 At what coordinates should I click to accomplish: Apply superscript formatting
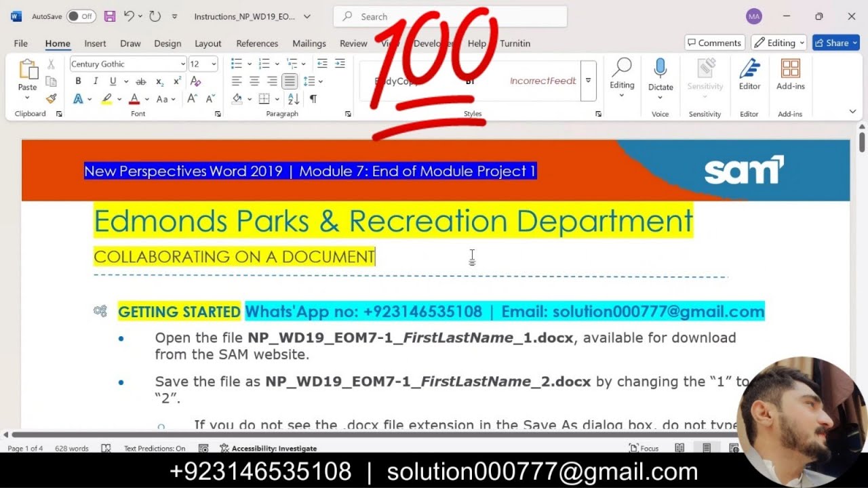(x=177, y=81)
